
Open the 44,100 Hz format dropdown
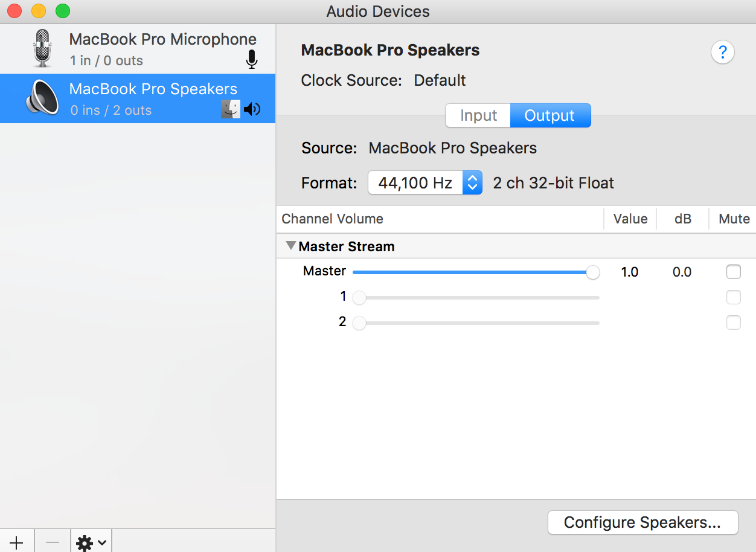click(424, 183)
